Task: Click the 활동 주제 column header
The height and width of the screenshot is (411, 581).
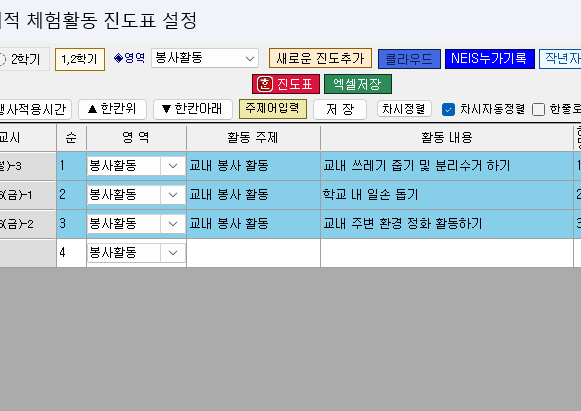Action: pyautogui.click(x=253, y=137)
